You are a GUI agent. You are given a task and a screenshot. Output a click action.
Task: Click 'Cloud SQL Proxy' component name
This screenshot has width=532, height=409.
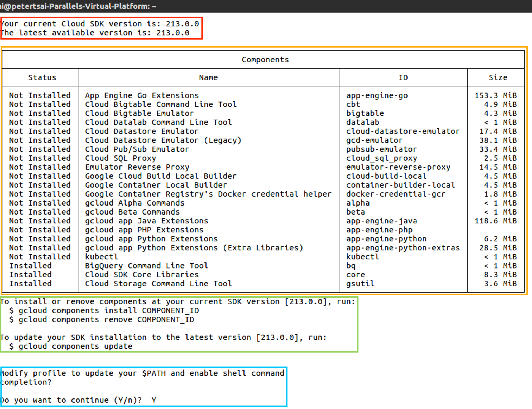click(120, 158)
